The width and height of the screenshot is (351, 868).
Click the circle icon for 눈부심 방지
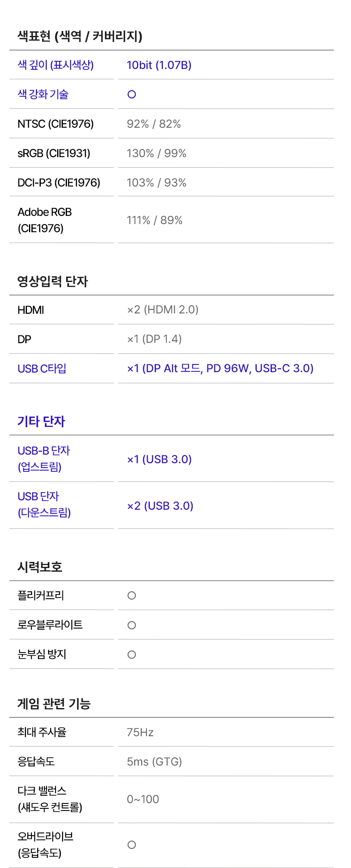point(131,655)
